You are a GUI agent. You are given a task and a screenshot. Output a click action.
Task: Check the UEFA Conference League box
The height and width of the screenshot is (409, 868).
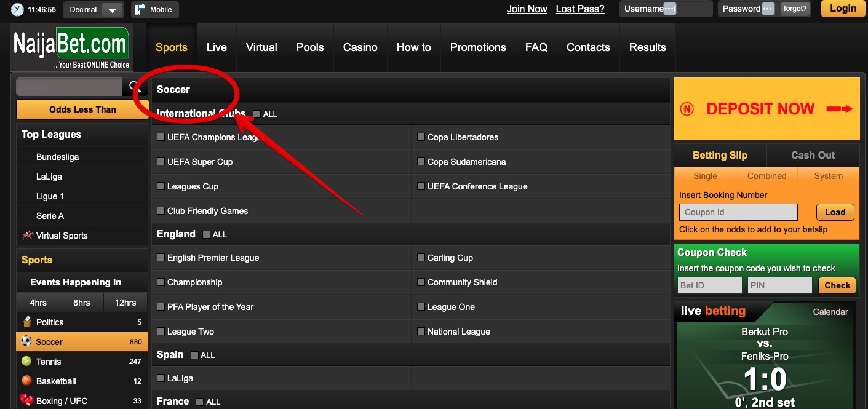point(421,186)
